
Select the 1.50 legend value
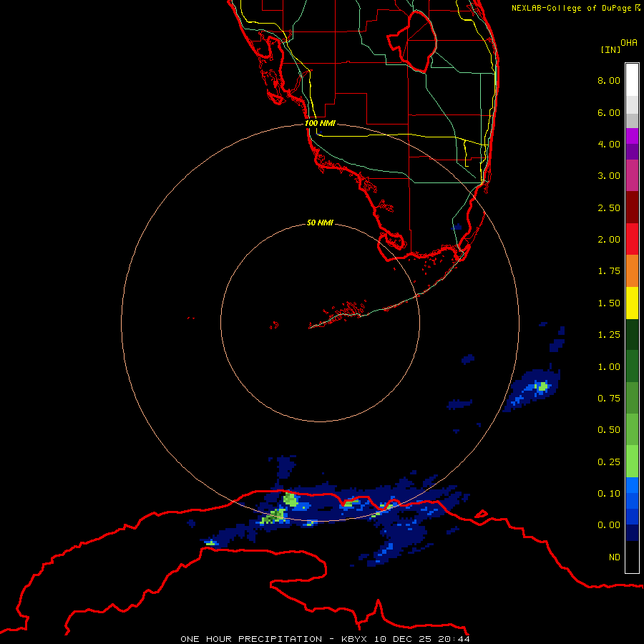609,303
